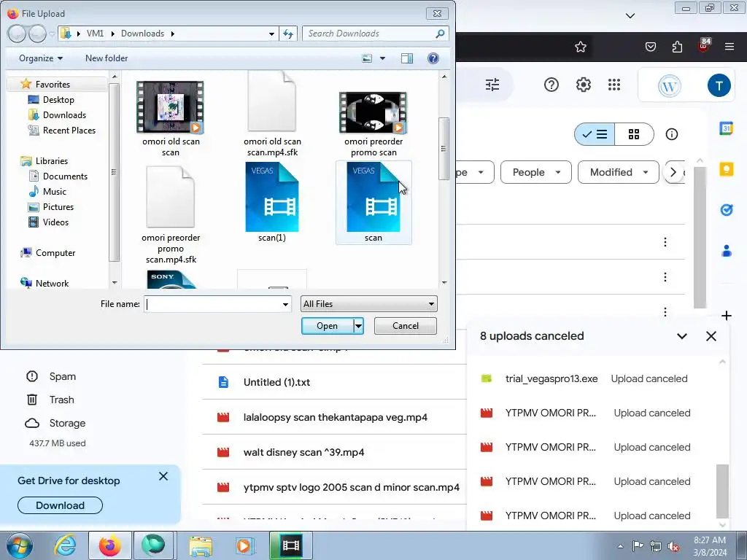This screenshot has height=560, width=747.
Task: Click the Windows Start orb
Action: [20, 545]
